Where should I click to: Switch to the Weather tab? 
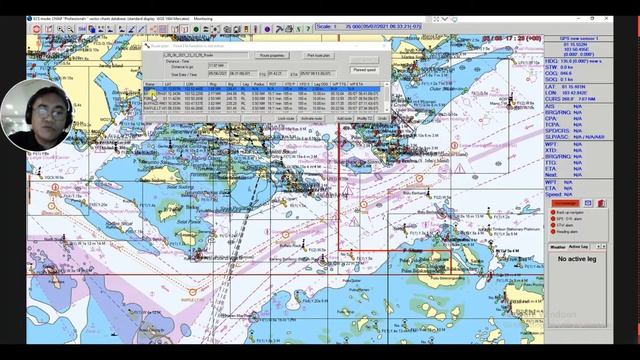558,247
